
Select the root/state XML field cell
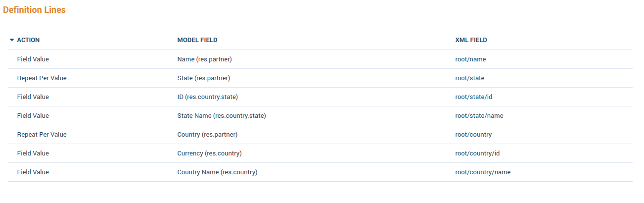tap(469, 78)
